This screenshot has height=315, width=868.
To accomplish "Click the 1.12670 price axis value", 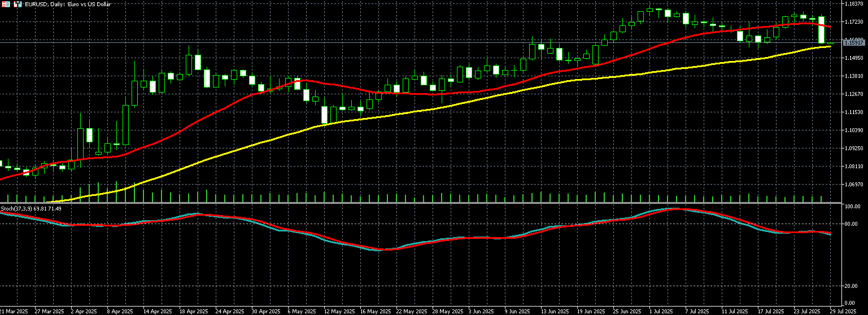I will (854, 94).
